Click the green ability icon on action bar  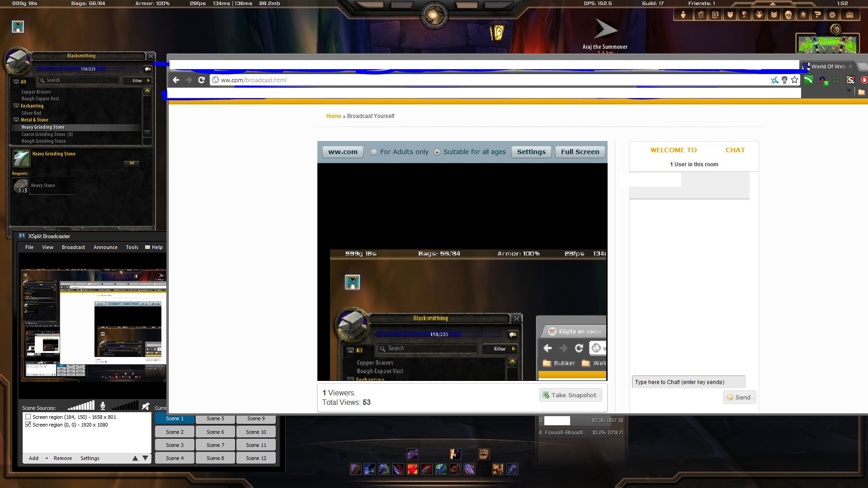tap(441, 469)
